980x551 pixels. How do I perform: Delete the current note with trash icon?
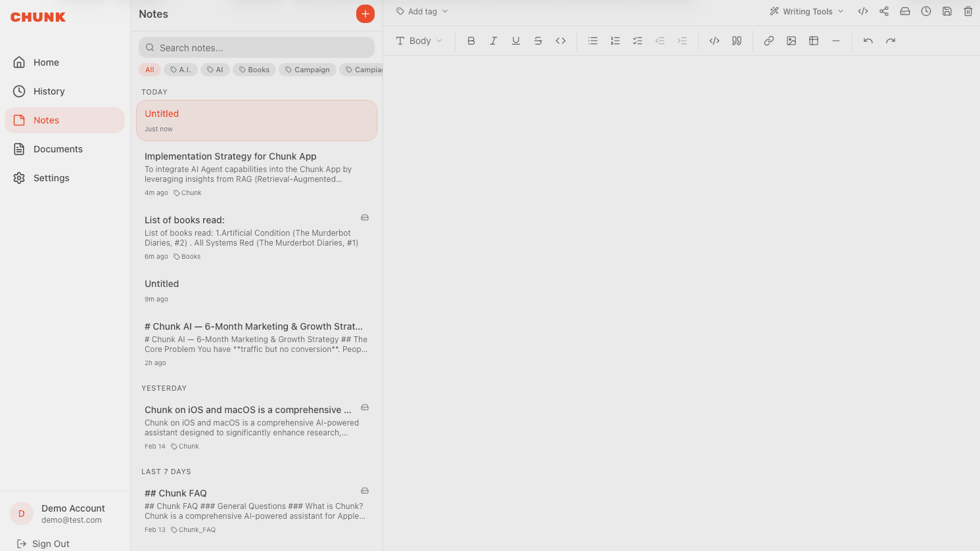(x=968, y=11)
